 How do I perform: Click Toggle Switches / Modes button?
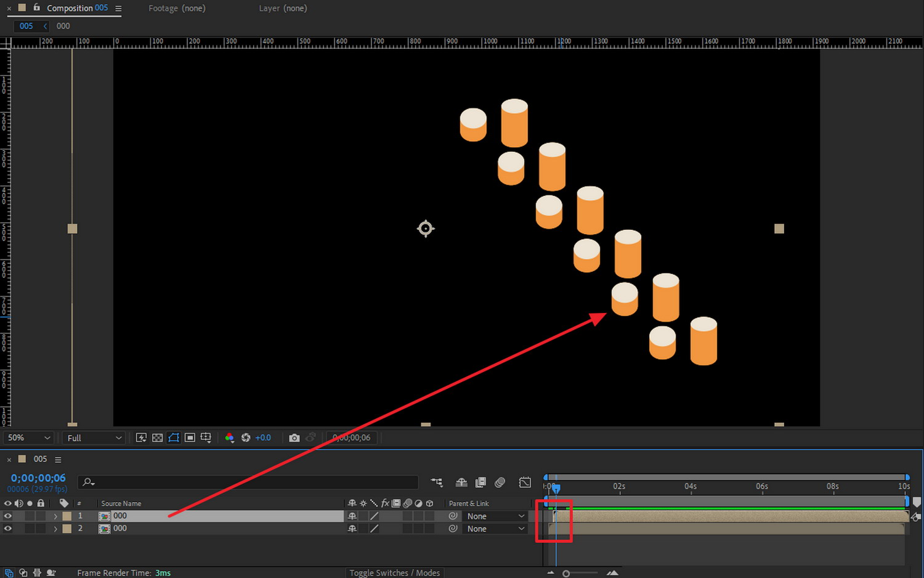click(394, 572)
